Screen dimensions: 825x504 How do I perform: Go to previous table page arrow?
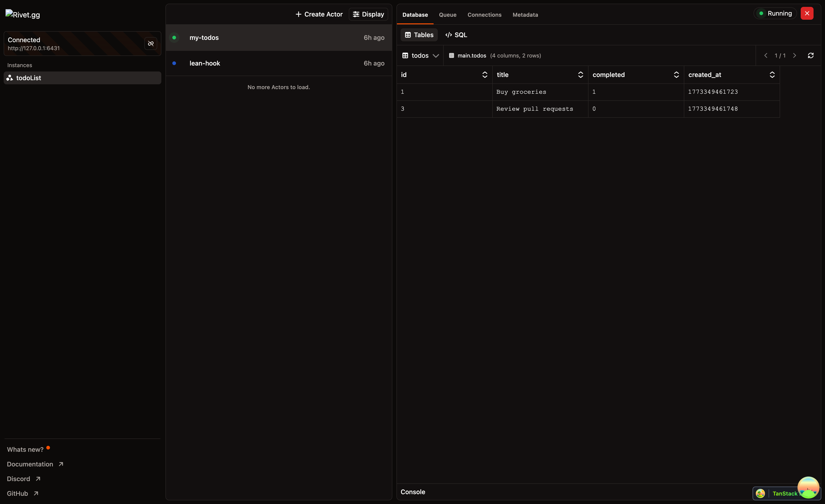766,55
